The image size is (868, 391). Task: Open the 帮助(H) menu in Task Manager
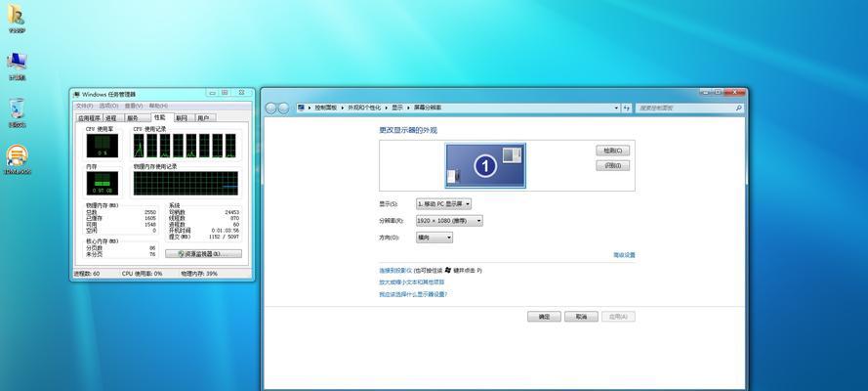158,106
